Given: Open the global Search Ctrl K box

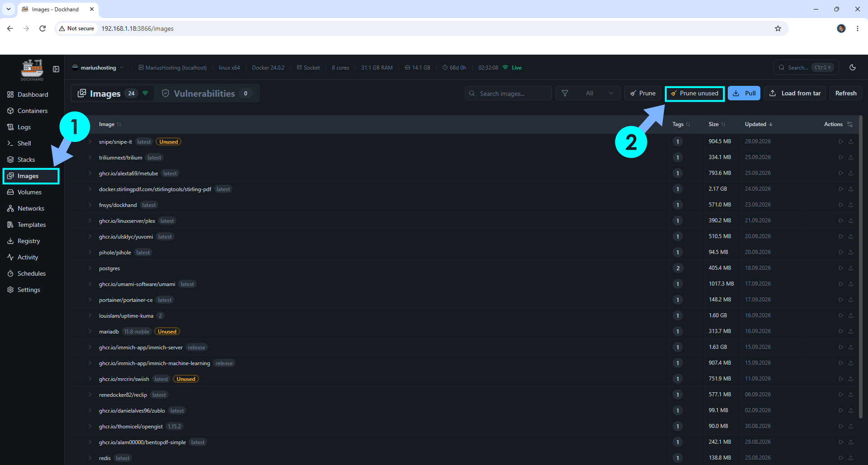Looking at the screenshot, I should point(806,67).
